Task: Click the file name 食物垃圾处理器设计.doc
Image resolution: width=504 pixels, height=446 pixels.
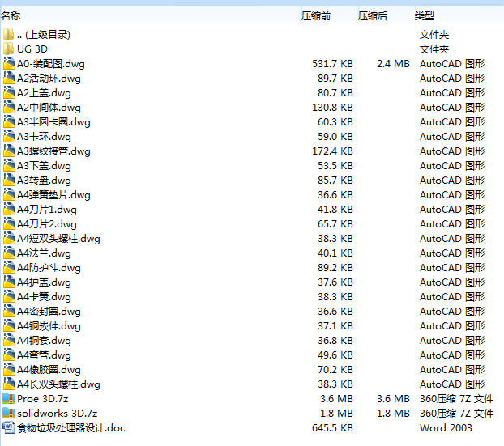Action: 71,427
